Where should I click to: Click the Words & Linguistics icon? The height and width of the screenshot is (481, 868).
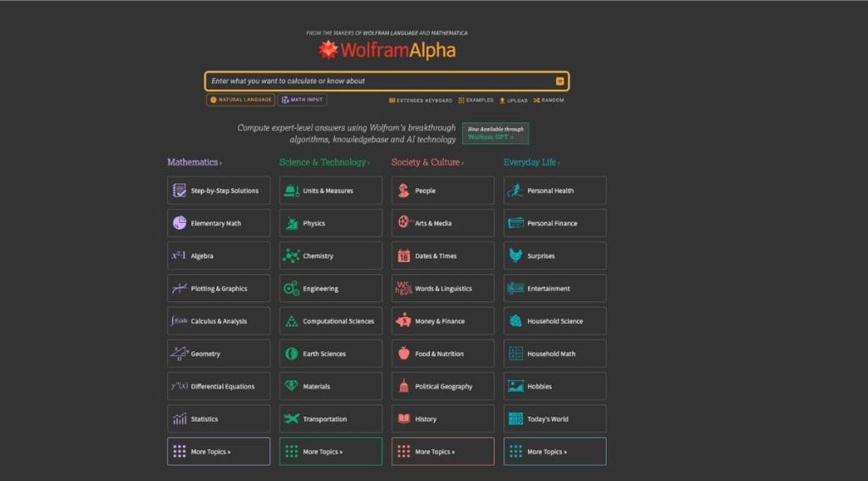click(x=403, y=288)
